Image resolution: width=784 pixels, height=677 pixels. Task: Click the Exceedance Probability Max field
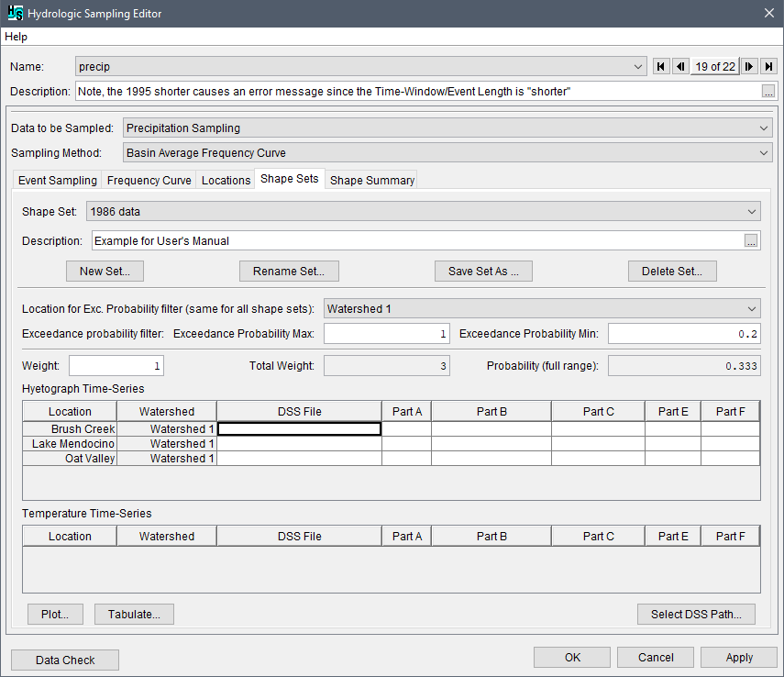pyautogui.click(x=387, y=334)
